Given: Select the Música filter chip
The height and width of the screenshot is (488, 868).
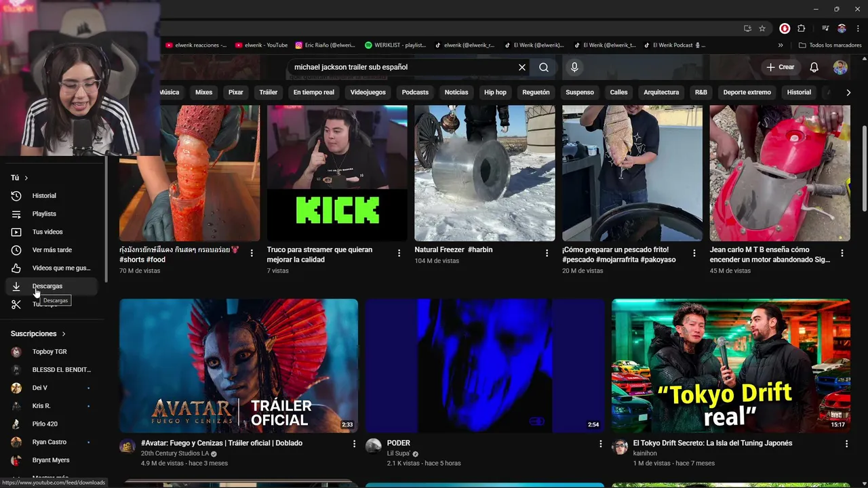Looking at the screenshot, I should 170,92.
